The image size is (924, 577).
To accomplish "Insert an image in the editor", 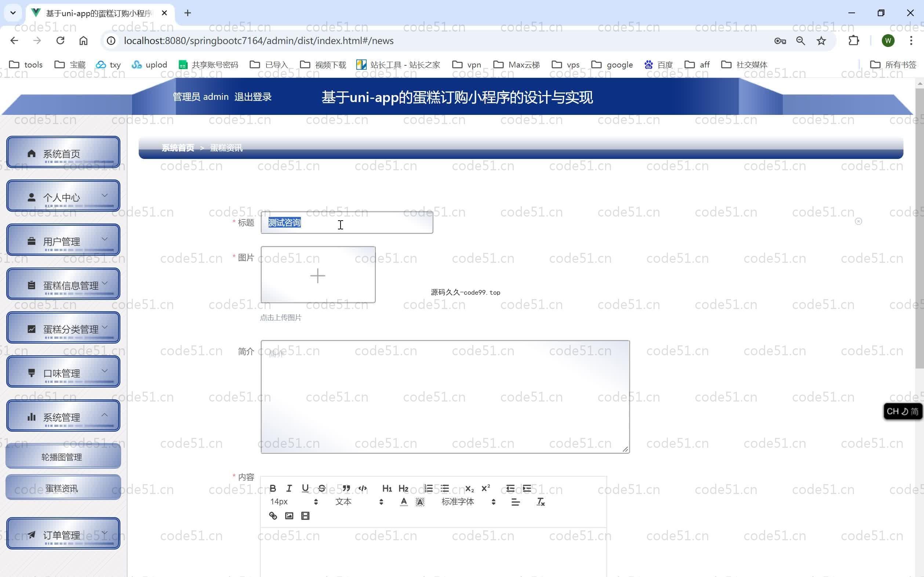I will tap(289, 516).
